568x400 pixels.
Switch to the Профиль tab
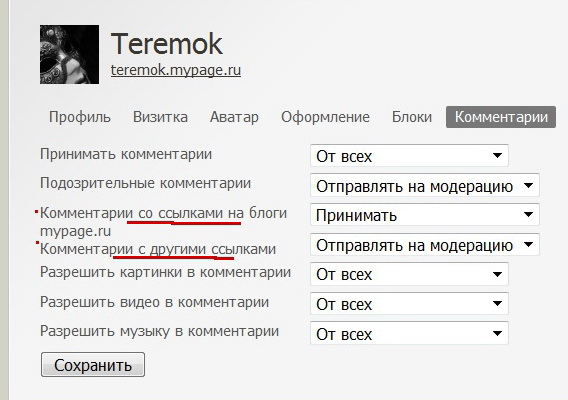80,117
